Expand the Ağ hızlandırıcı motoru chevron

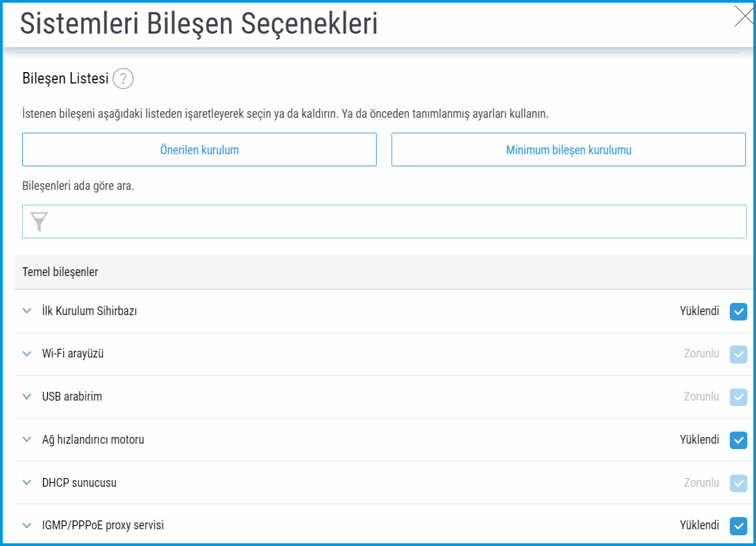[x=27, y=440]
